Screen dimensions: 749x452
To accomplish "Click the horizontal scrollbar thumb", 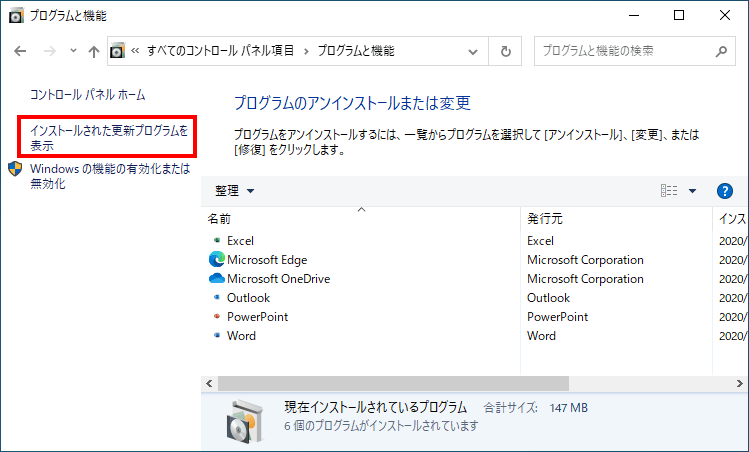I will coord(393,383).
